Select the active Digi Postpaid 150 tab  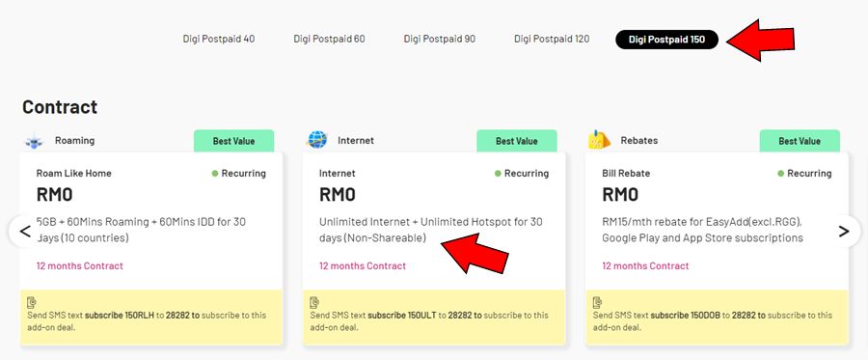click(x=667, y=40)
